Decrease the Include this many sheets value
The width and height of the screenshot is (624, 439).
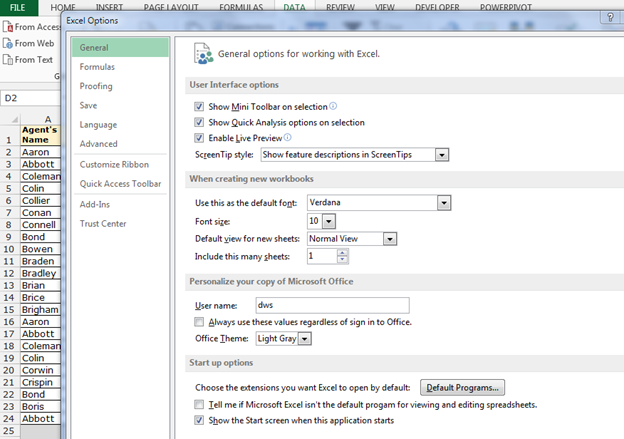point(343,259)
